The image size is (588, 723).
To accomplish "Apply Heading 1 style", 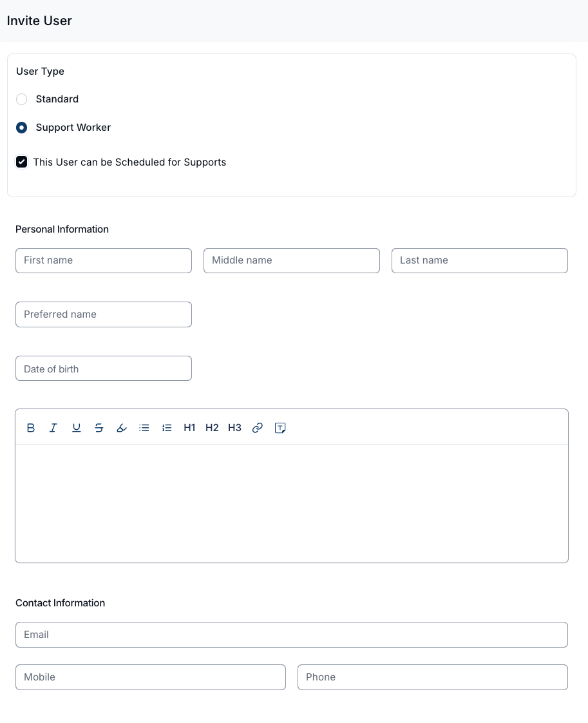I will [x=189, y=428].
